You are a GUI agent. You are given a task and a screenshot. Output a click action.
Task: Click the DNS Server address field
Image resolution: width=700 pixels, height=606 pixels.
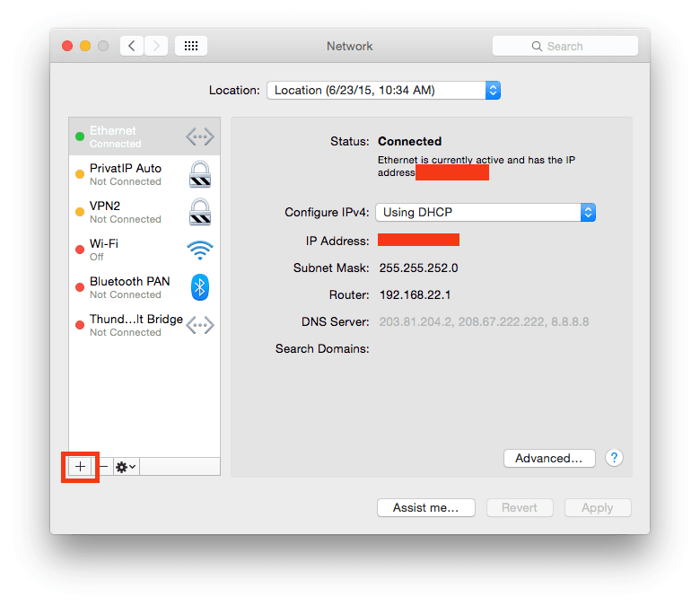pyautogui.click(x=483, y=321)
